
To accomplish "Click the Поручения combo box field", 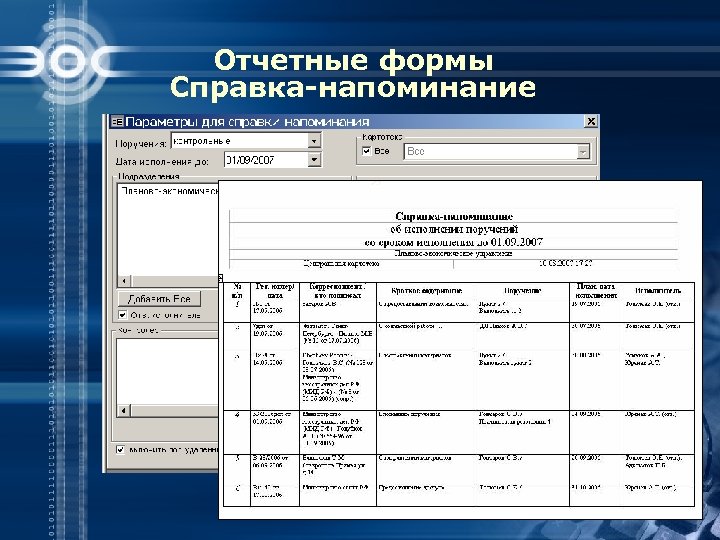I will tap(246, 141).
